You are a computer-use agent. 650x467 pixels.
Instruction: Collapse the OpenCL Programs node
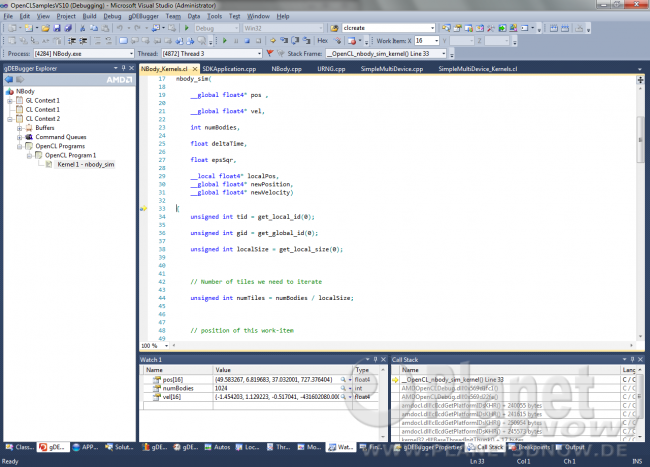pyautogui.click(x=19, y=146)
